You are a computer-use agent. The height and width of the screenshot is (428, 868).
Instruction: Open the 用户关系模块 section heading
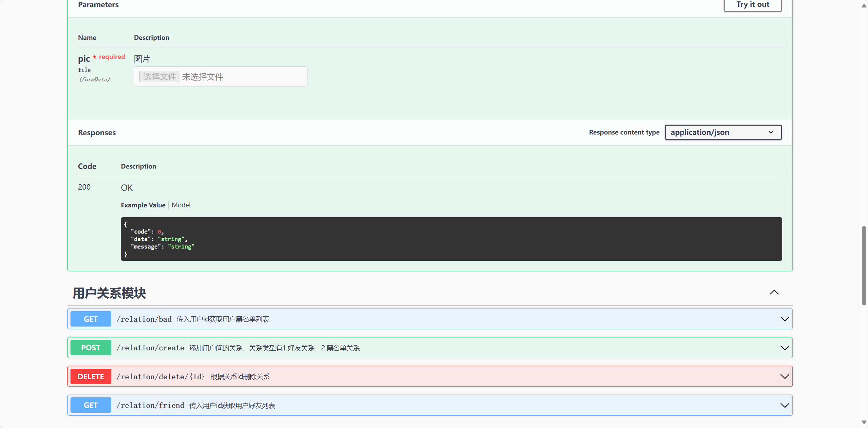click(x=109, y=293)
